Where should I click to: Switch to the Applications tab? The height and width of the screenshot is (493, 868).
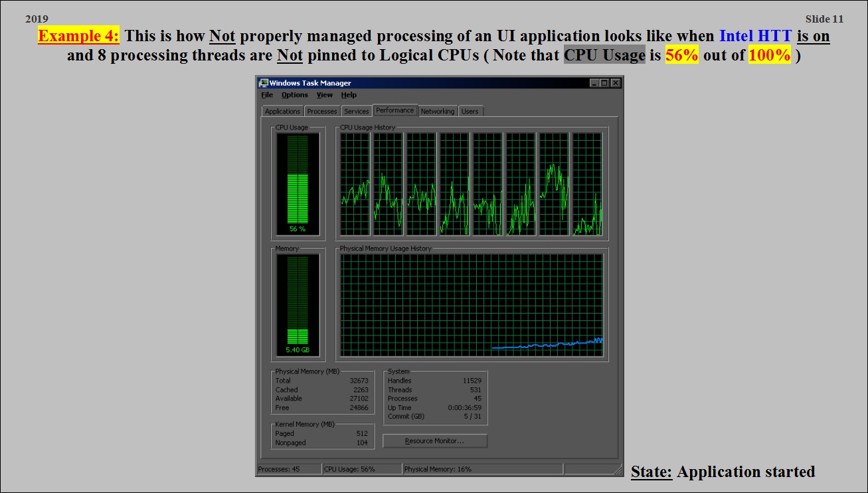[x=282, y=112]
